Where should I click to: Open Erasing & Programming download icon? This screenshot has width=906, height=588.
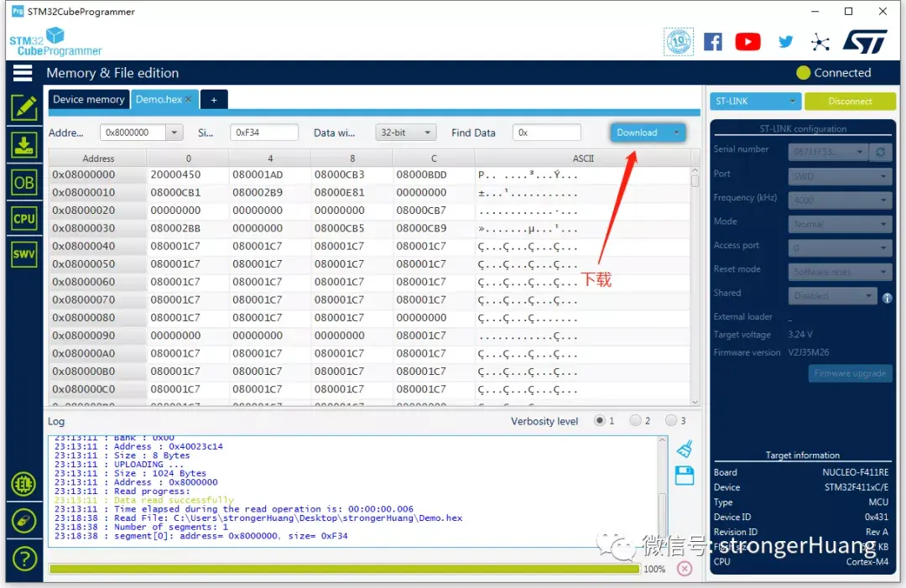tap(23, 145)
